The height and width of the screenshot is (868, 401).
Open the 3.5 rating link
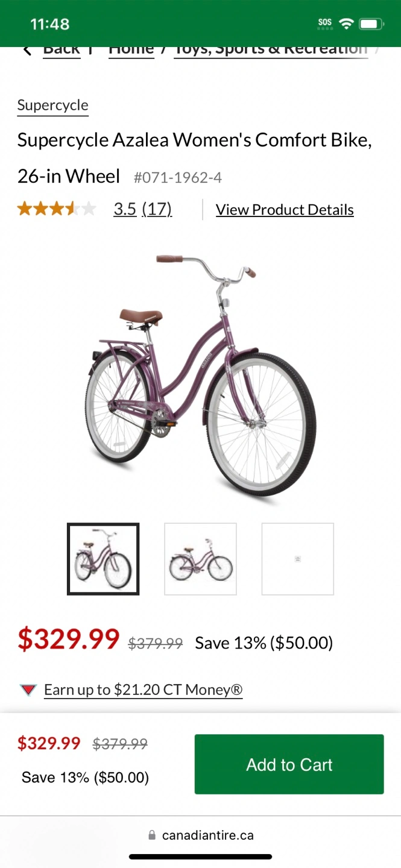click(125, 209)
